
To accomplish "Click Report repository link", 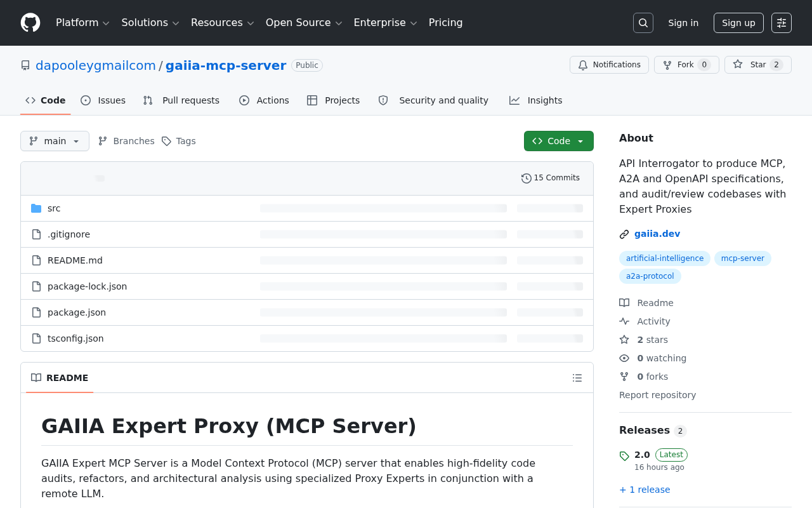I will point(657,395).
